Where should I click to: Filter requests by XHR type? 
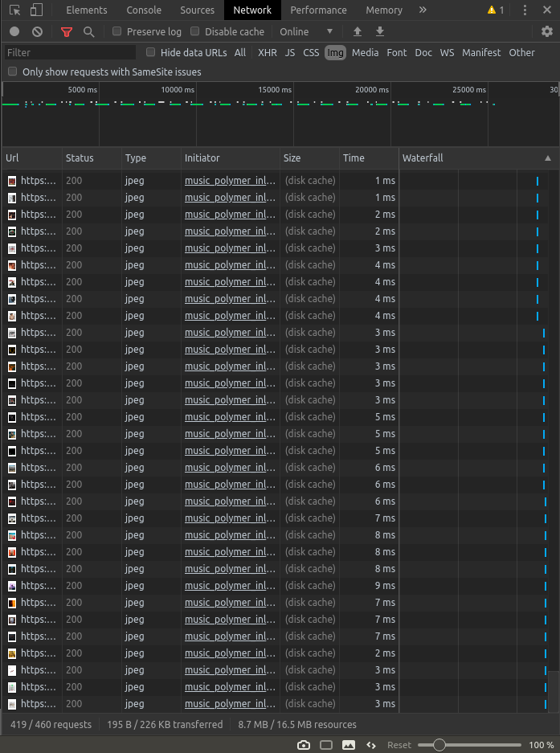click(x=267, y=53)
